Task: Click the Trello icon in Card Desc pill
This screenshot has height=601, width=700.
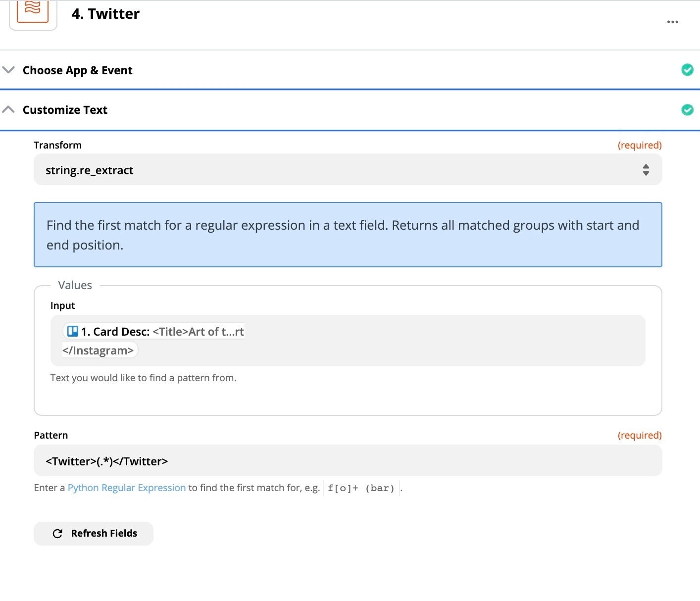Action: tap(73, 331)
